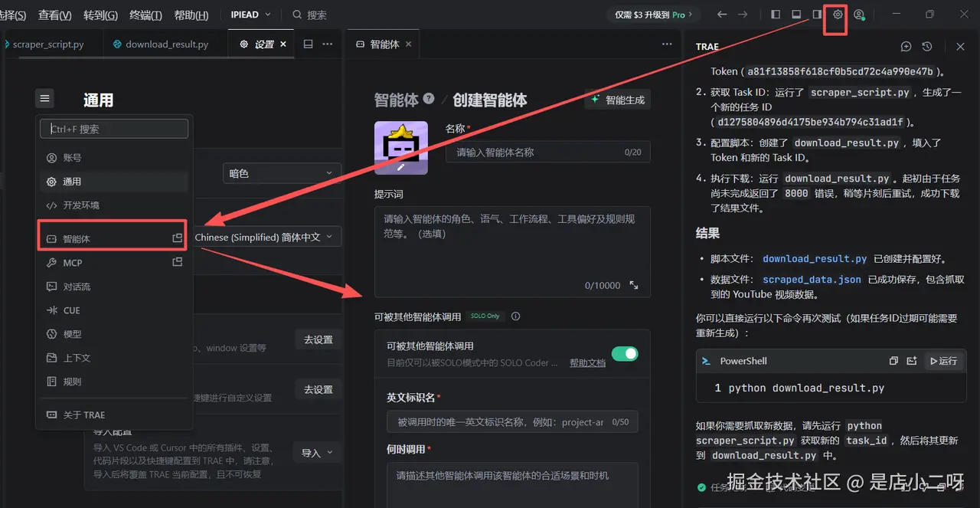Select MCP in the settings menu
Viewport: 980px width, 508px height.
pyautogui.click(x=113, y=262)
